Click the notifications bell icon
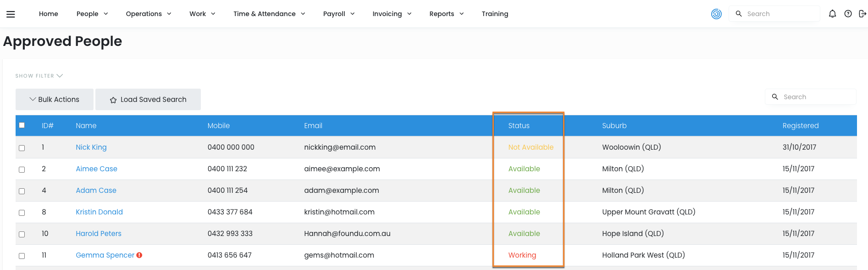 832,14
